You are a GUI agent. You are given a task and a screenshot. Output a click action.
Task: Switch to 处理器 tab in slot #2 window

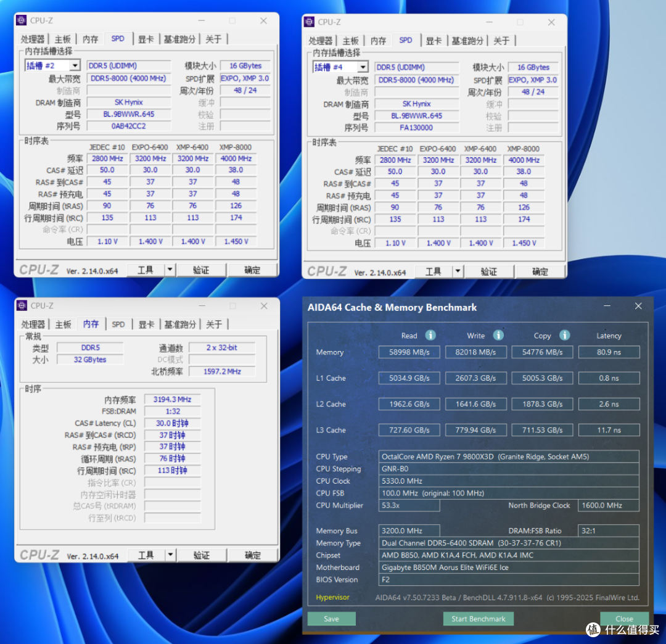tap(33, 39)
